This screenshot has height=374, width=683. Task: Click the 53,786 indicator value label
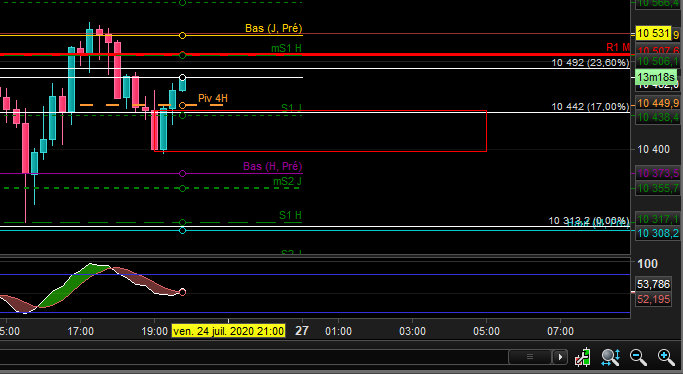click(653, 284)
